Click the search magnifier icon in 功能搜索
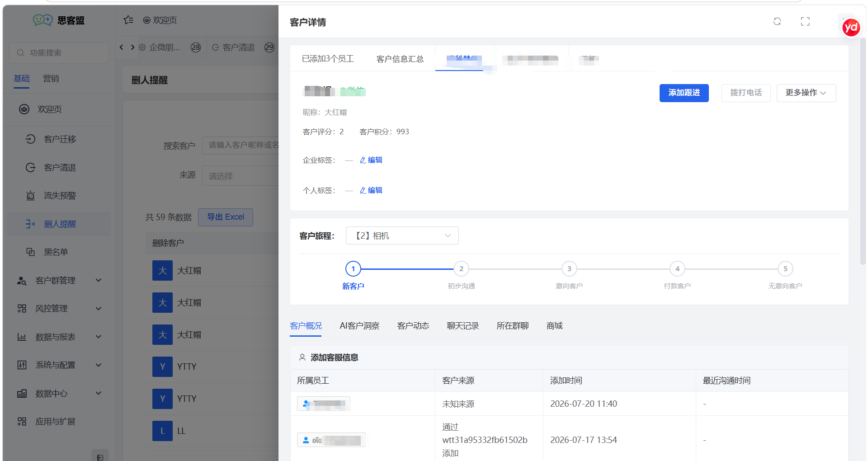 pyautogui.click(x=21, y=53)
